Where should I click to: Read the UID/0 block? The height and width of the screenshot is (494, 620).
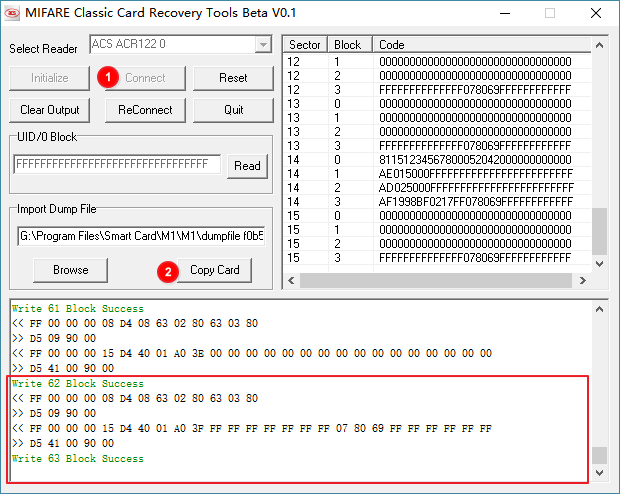click(x=247, y=166)
